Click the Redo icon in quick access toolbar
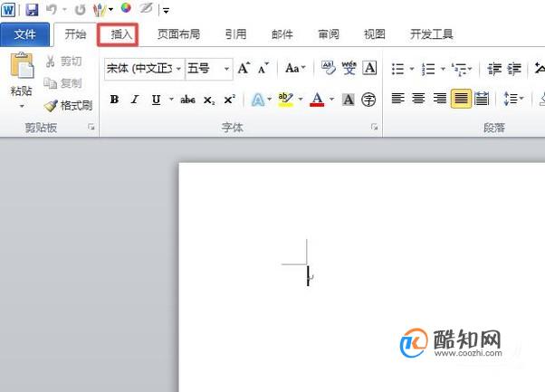The width and height of the screenshot is (545, 392). [80, 10]
